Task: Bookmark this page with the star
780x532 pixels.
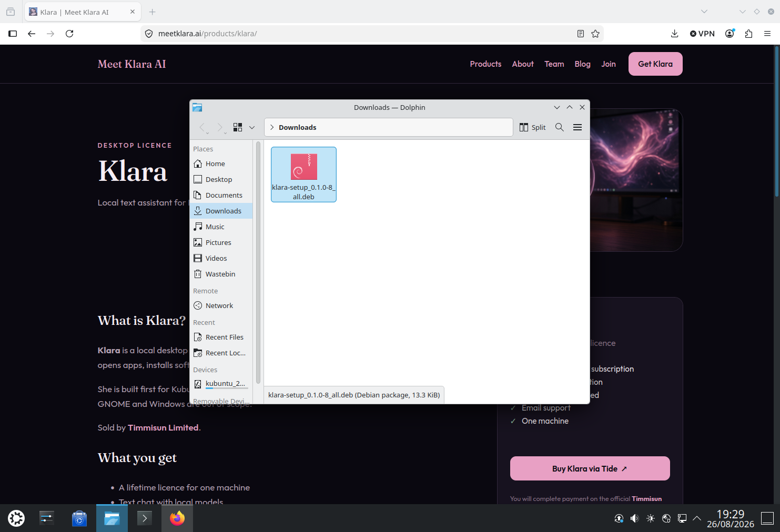Action: (595, 34)
